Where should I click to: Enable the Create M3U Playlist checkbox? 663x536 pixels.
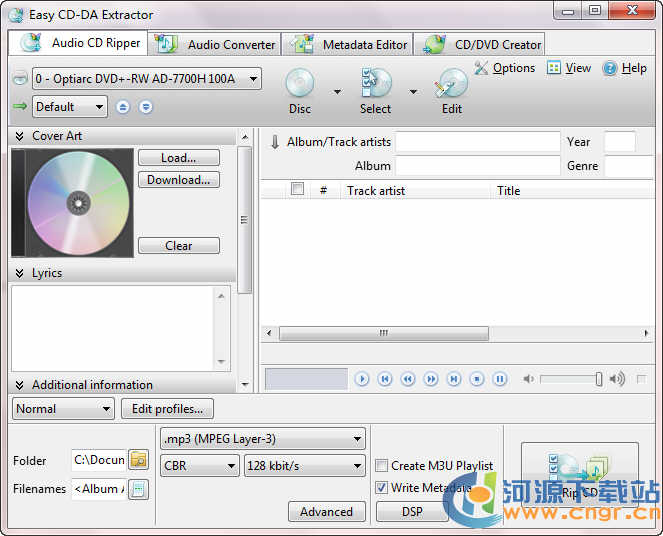point(381,466)
